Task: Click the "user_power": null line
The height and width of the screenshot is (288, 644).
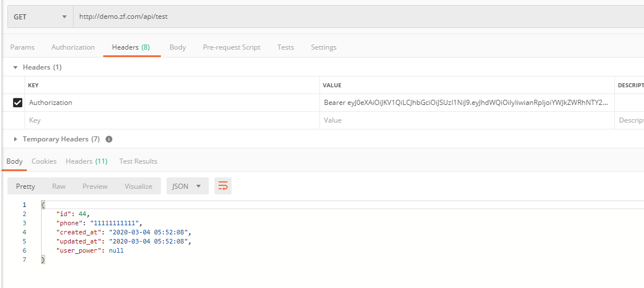Action: [x=90, y=250]
